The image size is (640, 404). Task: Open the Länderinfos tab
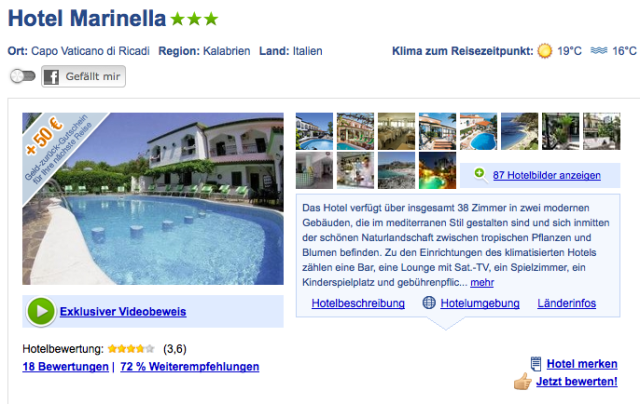tap(567, 303)
